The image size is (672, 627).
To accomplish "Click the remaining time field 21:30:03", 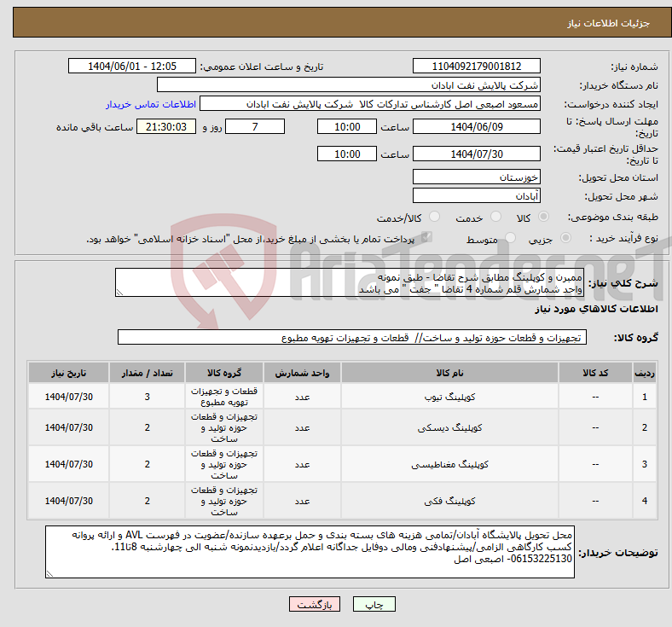I will pos(166,127).
